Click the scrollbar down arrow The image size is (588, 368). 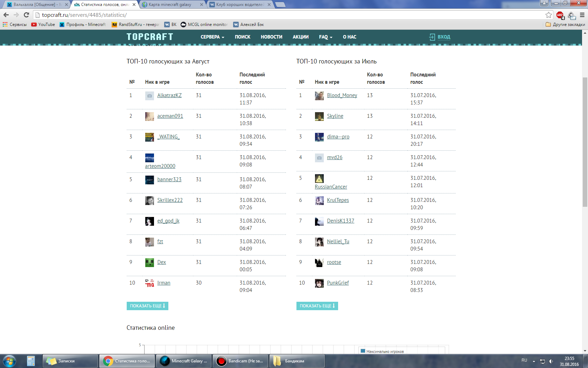click(585, 351)
